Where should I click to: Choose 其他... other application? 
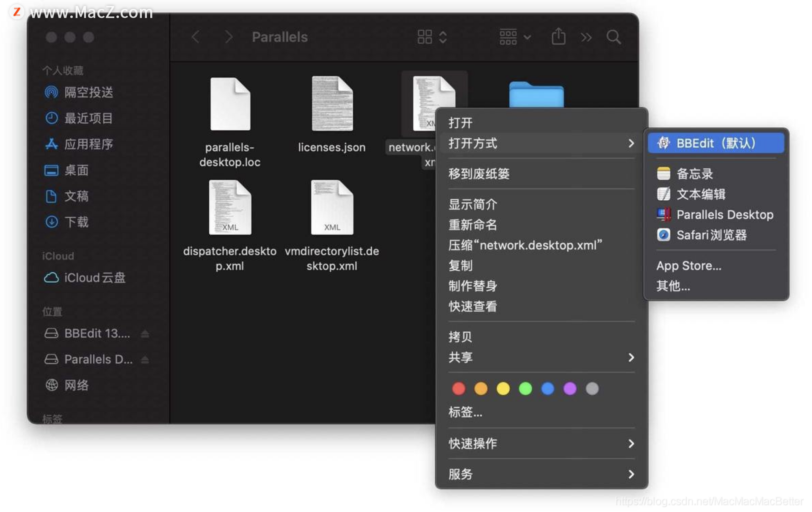[x=715, y=286]
